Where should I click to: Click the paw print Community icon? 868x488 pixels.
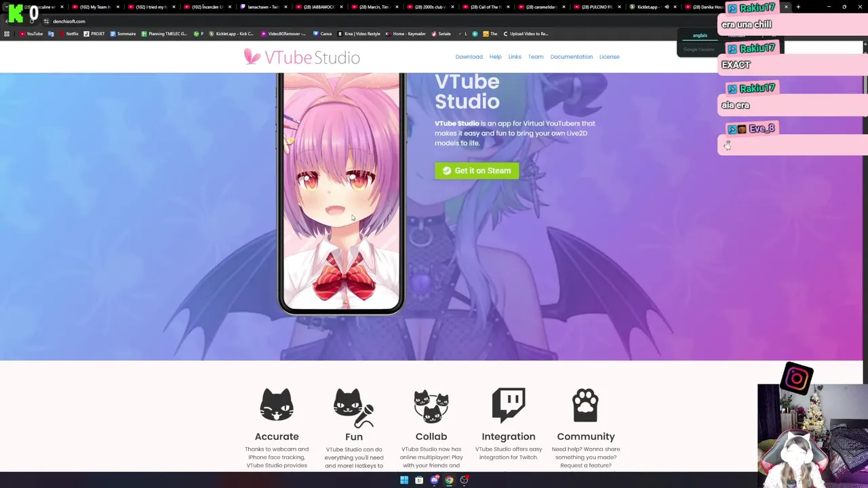pyautogui.click(x=585, y=405)
